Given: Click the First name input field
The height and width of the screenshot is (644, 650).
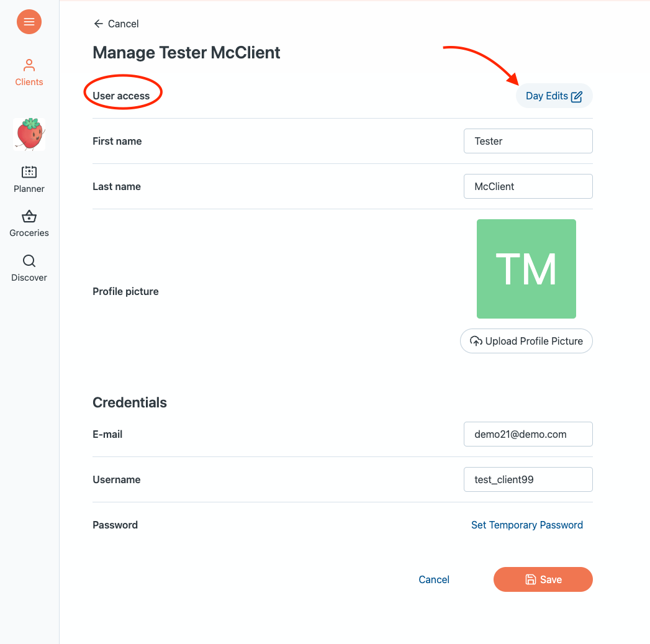Looking at the screenshot, I should [528, 141].
